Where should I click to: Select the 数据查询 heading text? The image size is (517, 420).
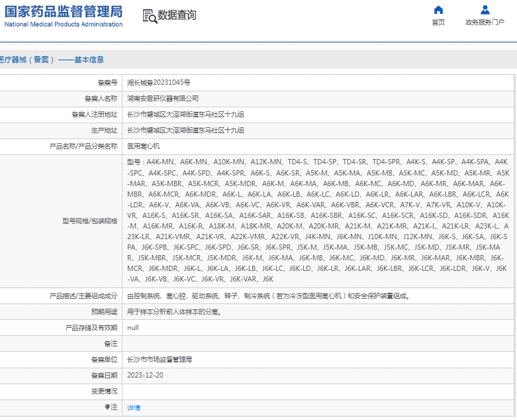click(x=177, y=15)
